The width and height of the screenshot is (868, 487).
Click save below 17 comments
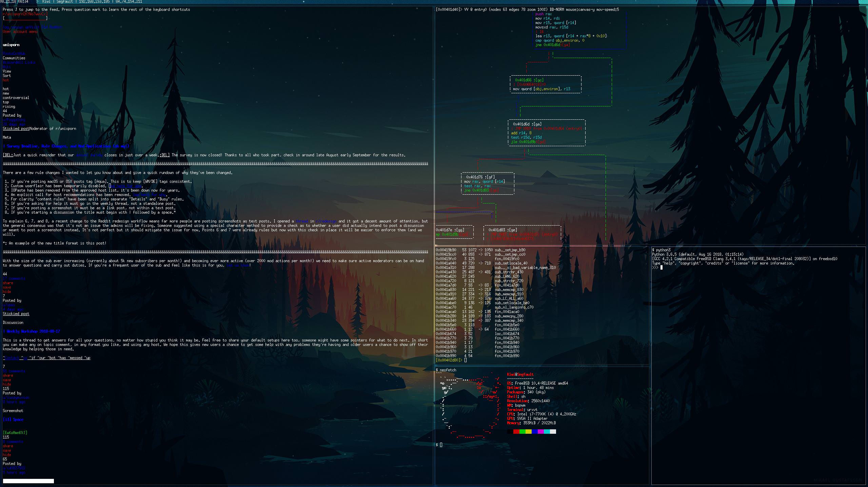pyautogui.click(x=7, y=287)
